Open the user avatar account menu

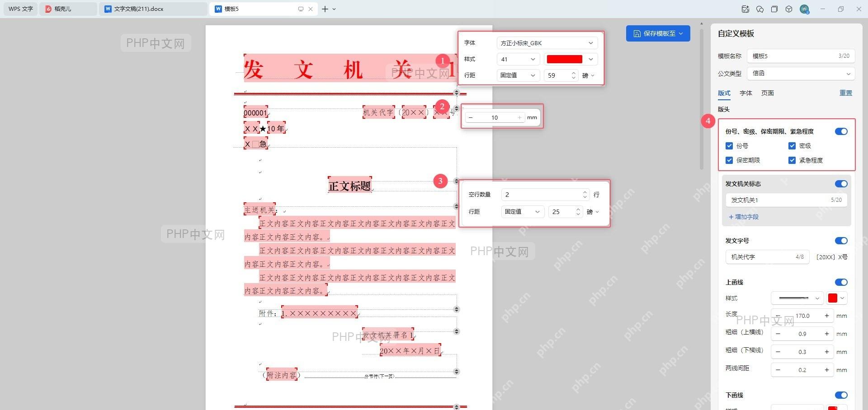(x=804, y=9)
